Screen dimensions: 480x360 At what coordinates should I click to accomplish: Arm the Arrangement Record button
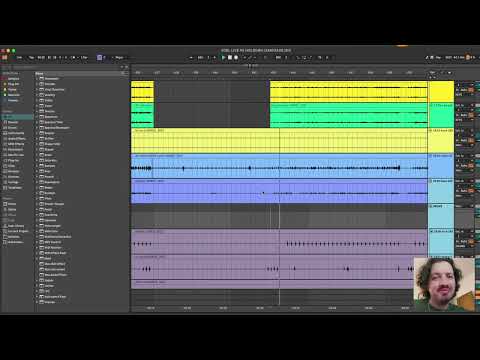coord(236,57)
